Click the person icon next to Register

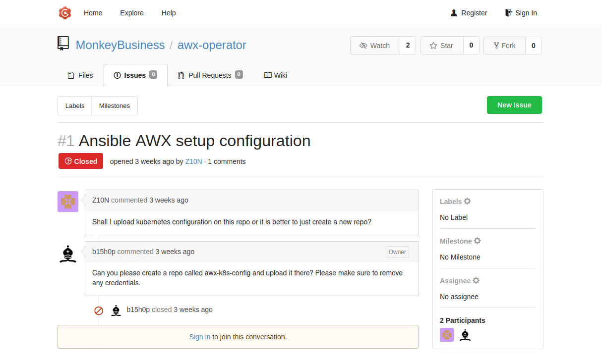coord(453,13)
